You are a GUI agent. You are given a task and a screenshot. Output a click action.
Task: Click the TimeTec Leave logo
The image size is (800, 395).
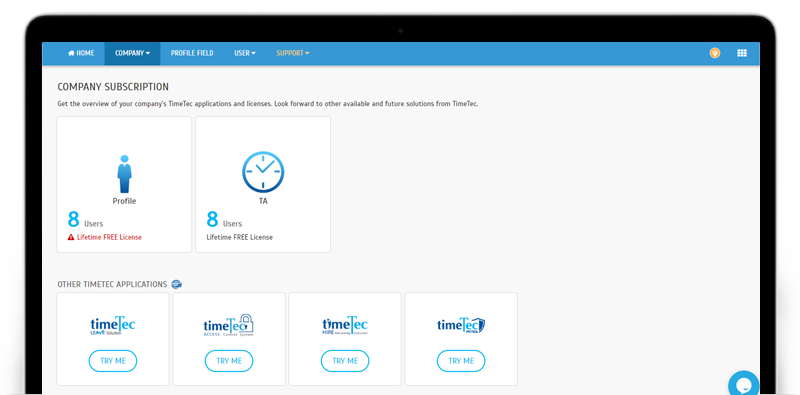coord(113,325)
